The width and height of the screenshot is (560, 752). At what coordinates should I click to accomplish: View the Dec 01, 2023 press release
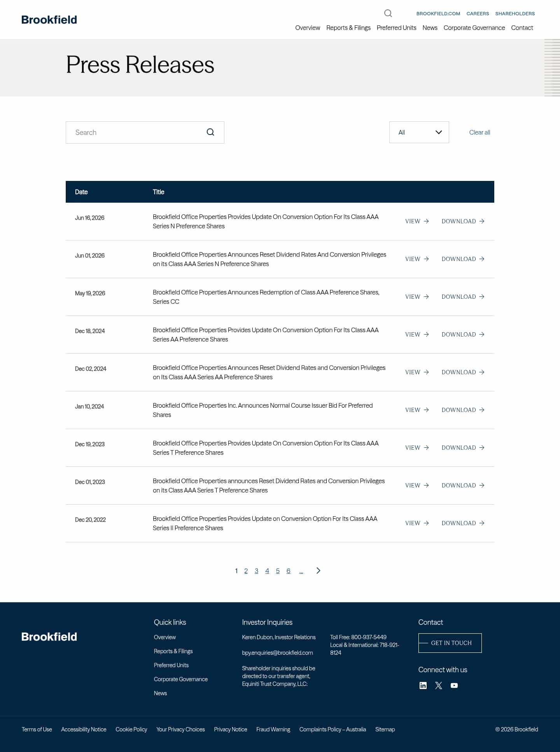[417, 486]
